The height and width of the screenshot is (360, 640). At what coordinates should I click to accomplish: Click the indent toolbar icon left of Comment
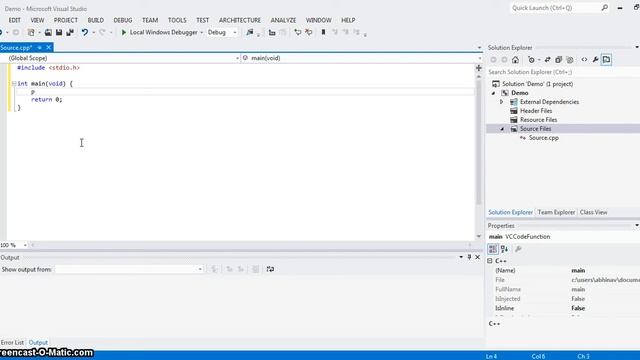click(x=272, y=32)
